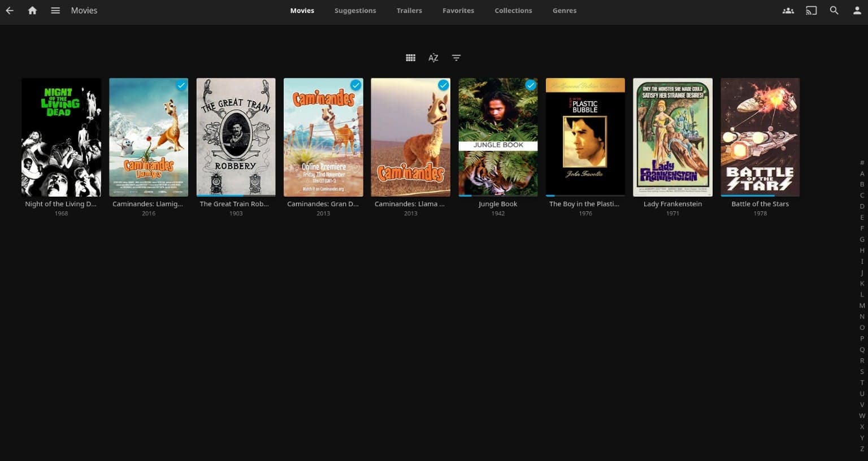This screenshot has width=868, height=461.
Task: Open Night of the Living Dead poster
Action: [x=61, y=137]
